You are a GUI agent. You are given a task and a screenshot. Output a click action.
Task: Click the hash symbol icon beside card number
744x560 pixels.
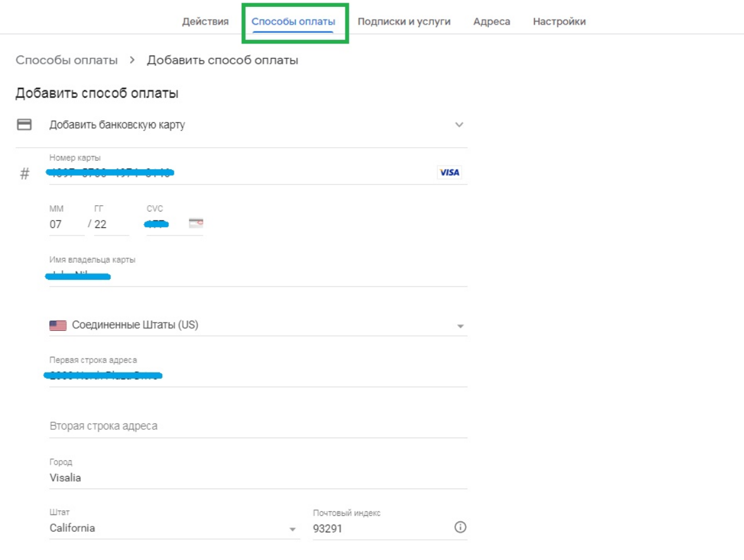tap(25, 174)
